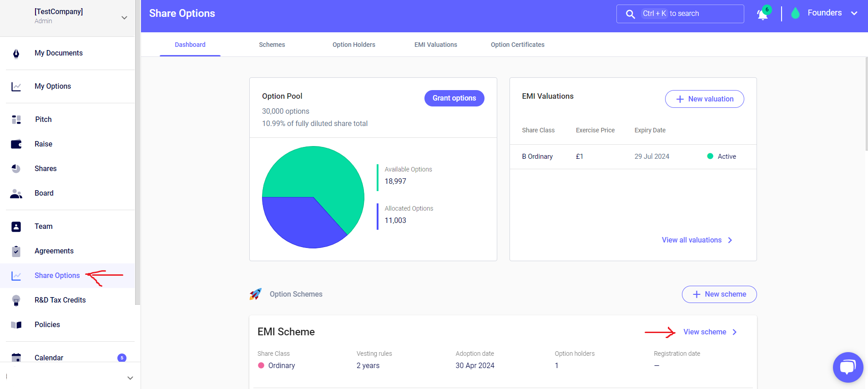The image size is (868, 389).
Task: Expand the chevron at sidebar bottom
Action: [x=130, y=378]
